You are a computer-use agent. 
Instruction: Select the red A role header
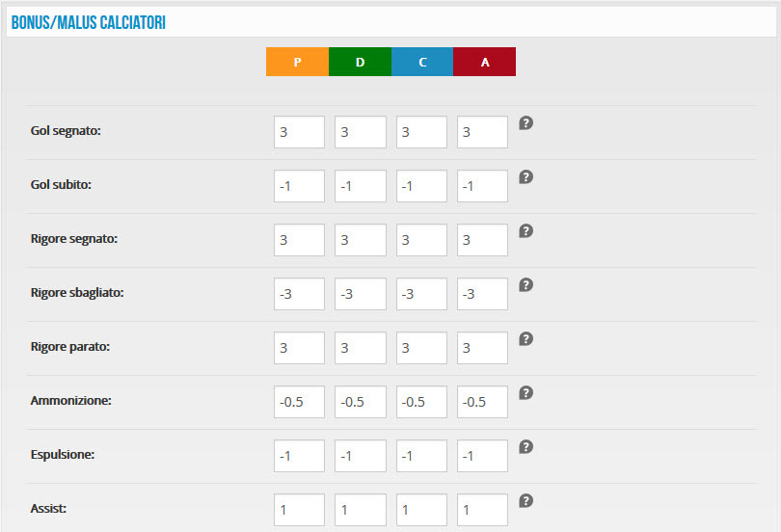485,62
